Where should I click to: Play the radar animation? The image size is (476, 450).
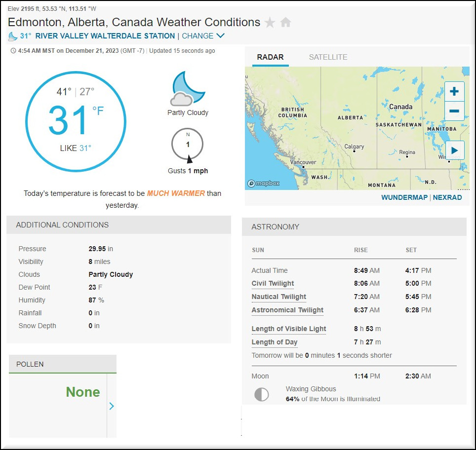coord(454,150)
